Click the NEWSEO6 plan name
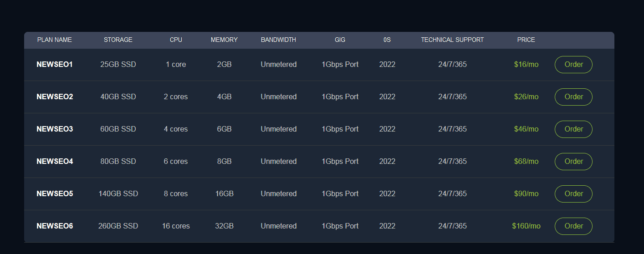Image resolution: width=644 pixels, height=254 pixels. point(55,226)
